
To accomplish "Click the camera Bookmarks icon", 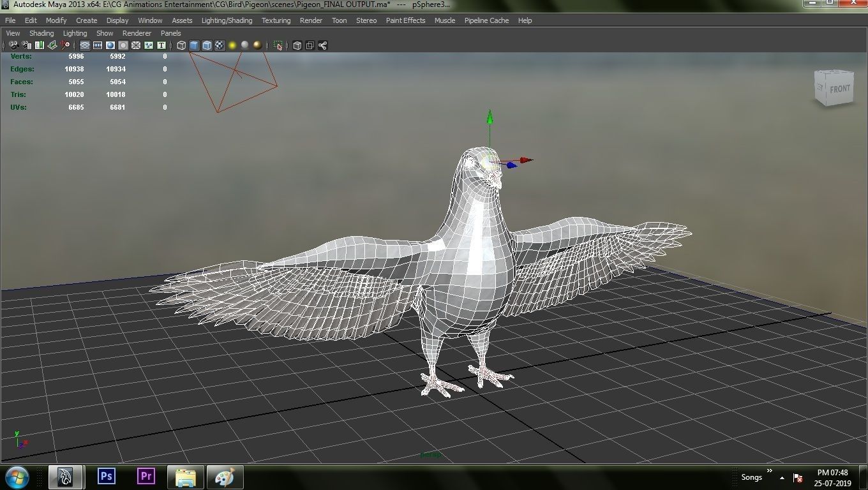I will 40,45.
